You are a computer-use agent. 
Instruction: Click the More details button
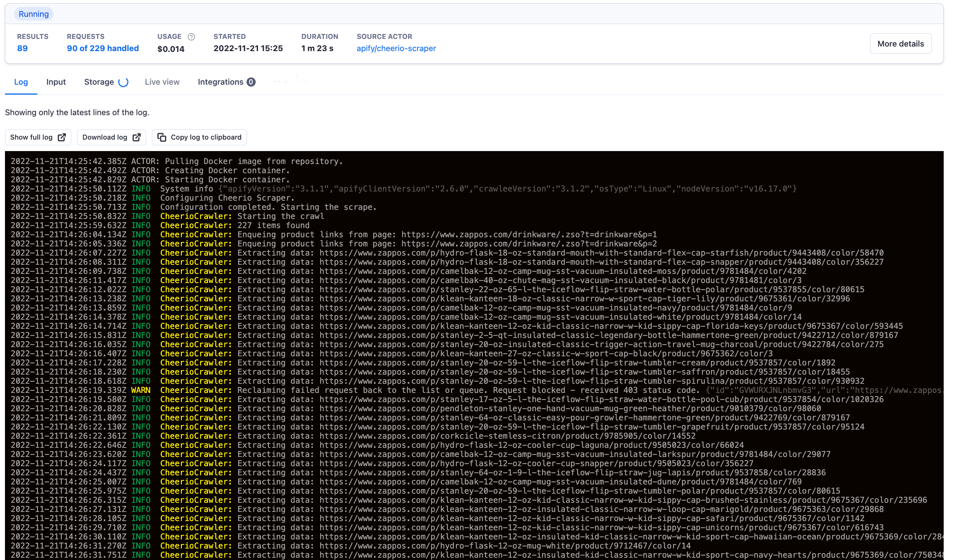tap(901, 43)
